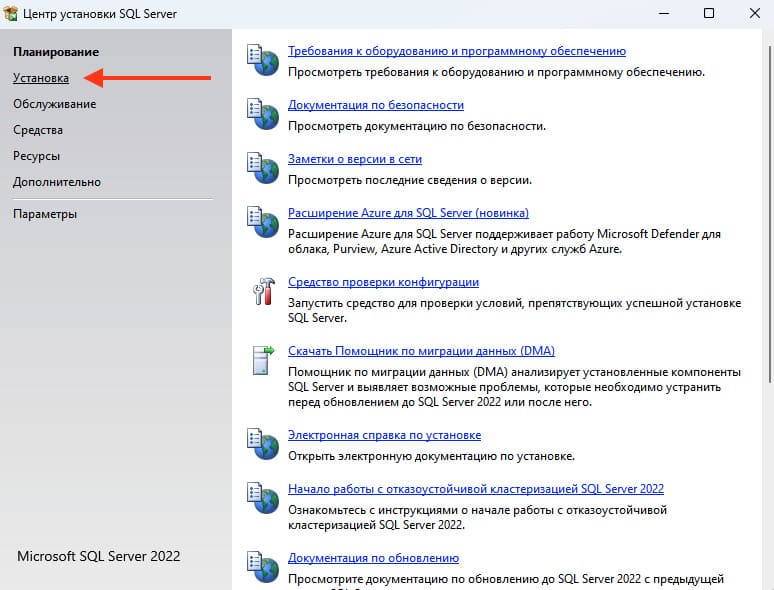The width and height of the screenshot is (774, 590).
Task: Click the Microsoft SQL Server 2022 label
Action: click(99, 556)
